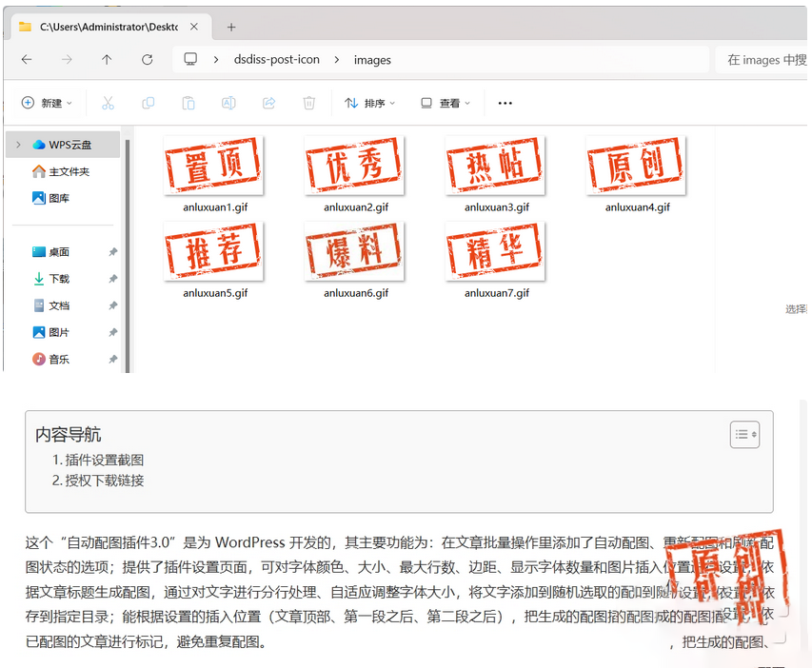Click the Up directory arrow
812x668 pixels.
point(107,59)
